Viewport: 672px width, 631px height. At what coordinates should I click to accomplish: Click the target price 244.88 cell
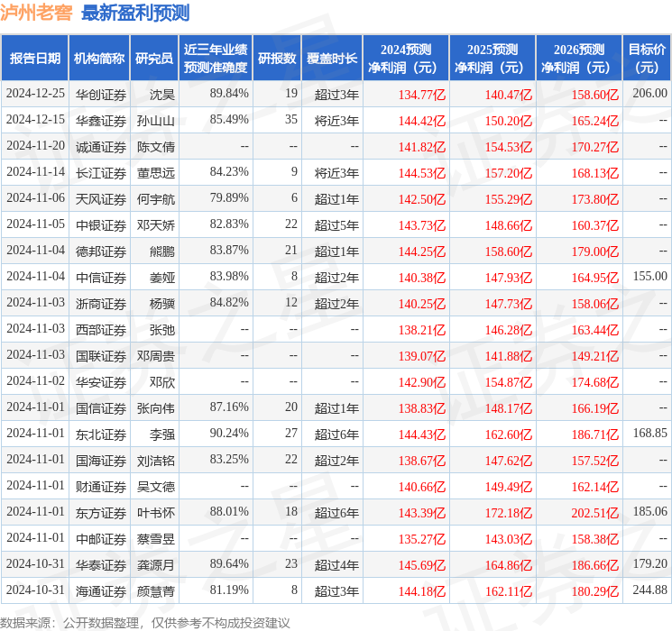click(x=649, y=590)
